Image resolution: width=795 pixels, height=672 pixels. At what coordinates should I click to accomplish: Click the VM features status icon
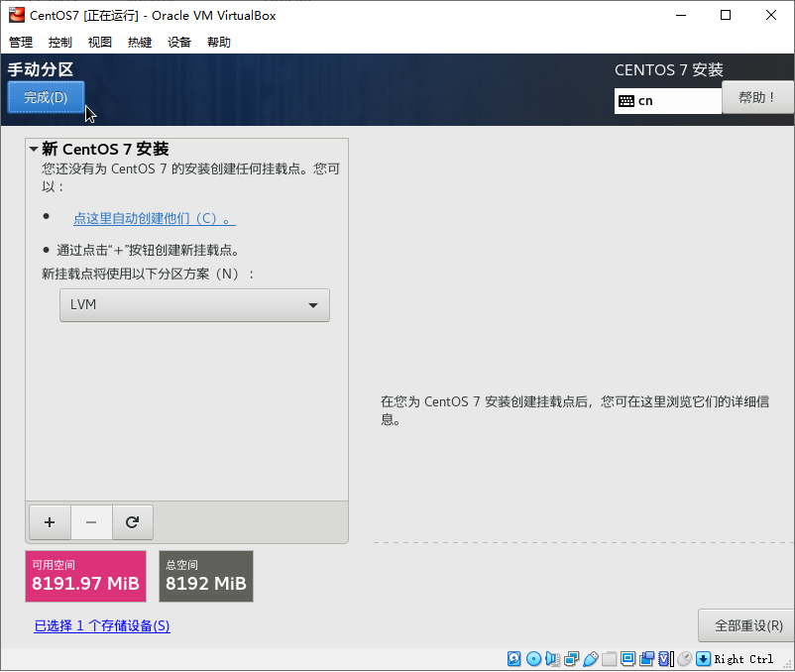click(x=665, y=658)
